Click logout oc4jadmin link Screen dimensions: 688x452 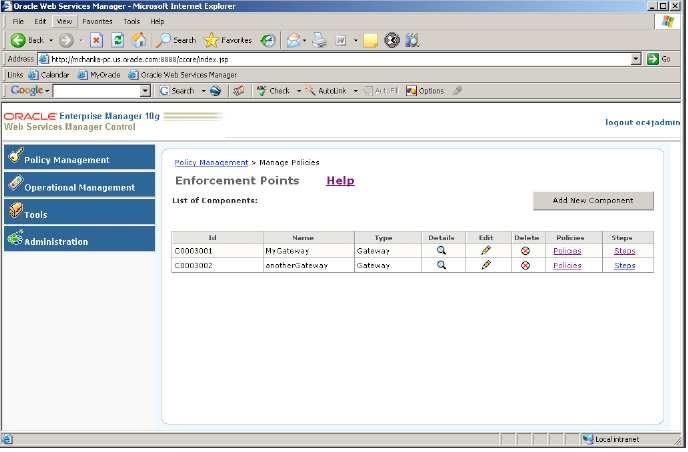click(x=642, y=122)
